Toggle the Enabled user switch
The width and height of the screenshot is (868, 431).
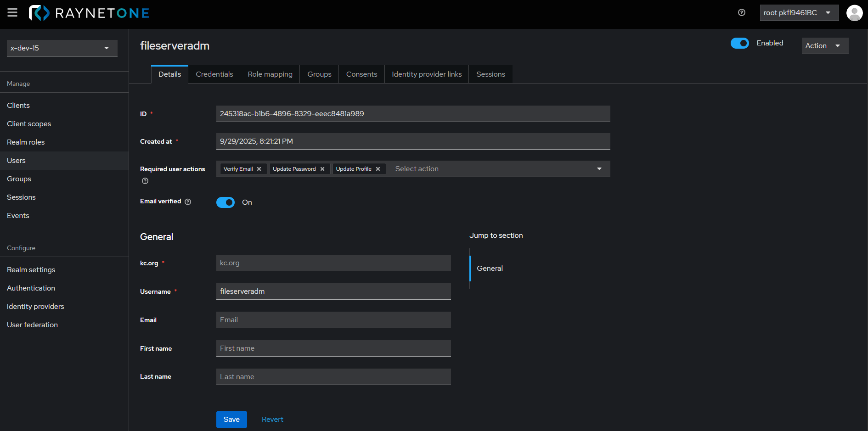pos(739,43)
